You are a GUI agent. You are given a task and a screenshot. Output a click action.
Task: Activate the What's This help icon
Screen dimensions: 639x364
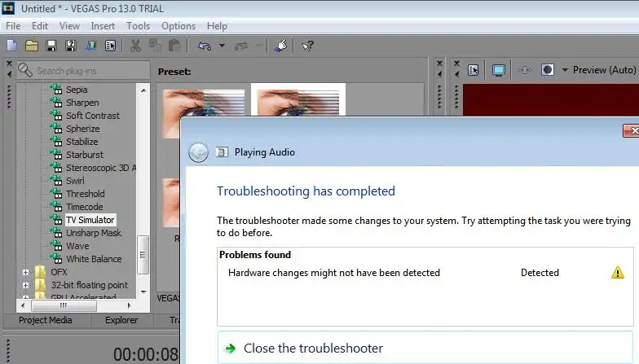[x=307, y=46]
